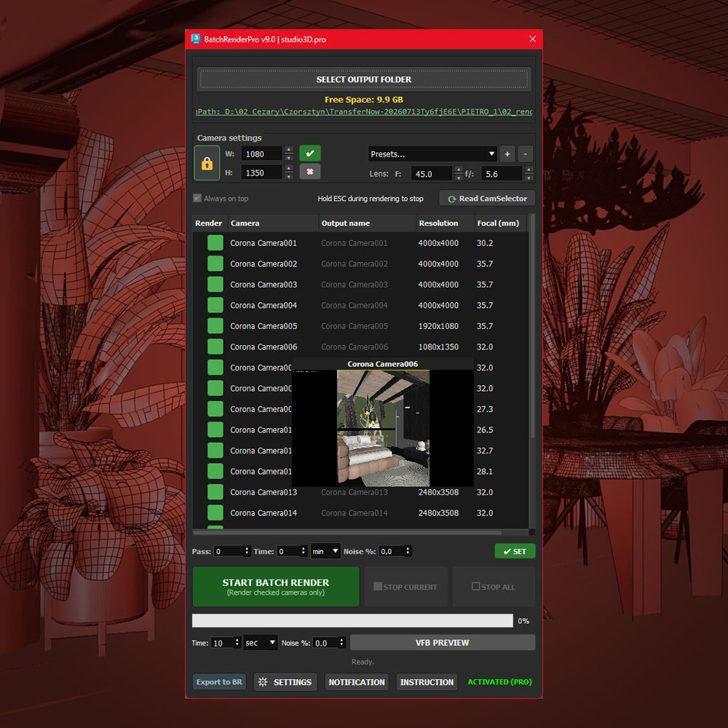The width and height of the screenshot is (728, 728).
Task: Toggle render box for Corona Camera006
Action: (x=215, y=347)
